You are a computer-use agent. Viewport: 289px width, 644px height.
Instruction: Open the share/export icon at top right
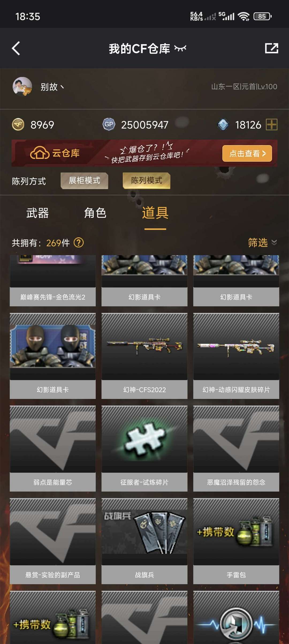coord(271,48)
